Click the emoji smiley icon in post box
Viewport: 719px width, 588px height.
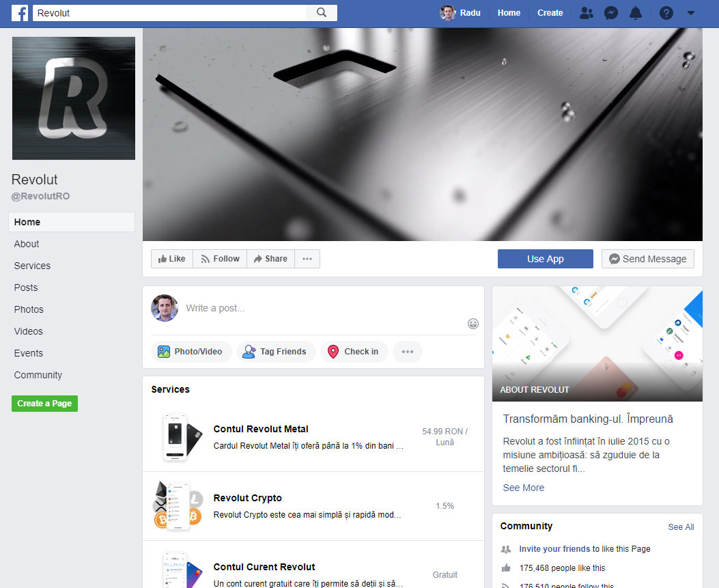click(x=473, y=324)
